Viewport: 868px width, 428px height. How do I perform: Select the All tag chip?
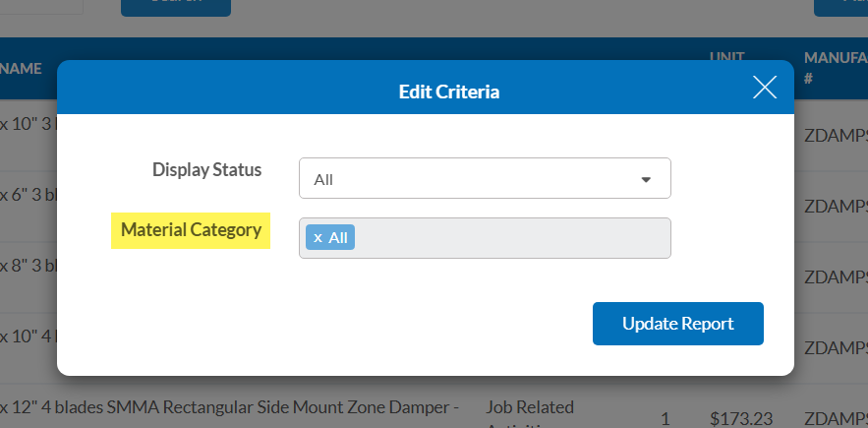[x=330, y=238]
